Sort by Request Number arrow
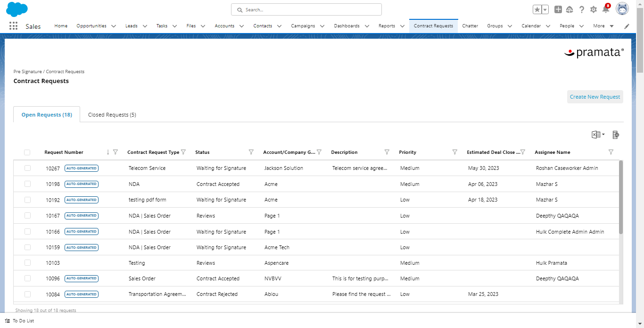 click(108, 152)
